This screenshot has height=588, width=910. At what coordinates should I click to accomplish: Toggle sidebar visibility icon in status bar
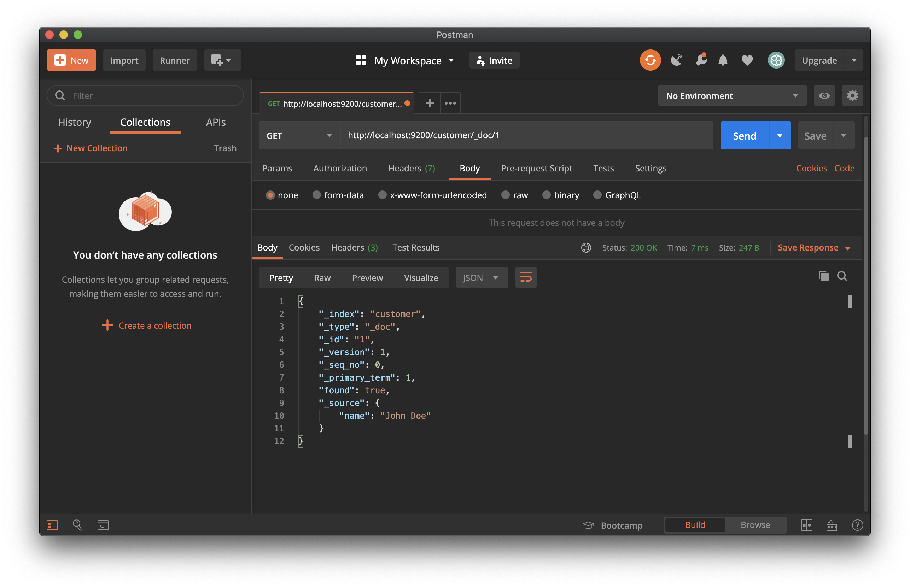point(52,525)
